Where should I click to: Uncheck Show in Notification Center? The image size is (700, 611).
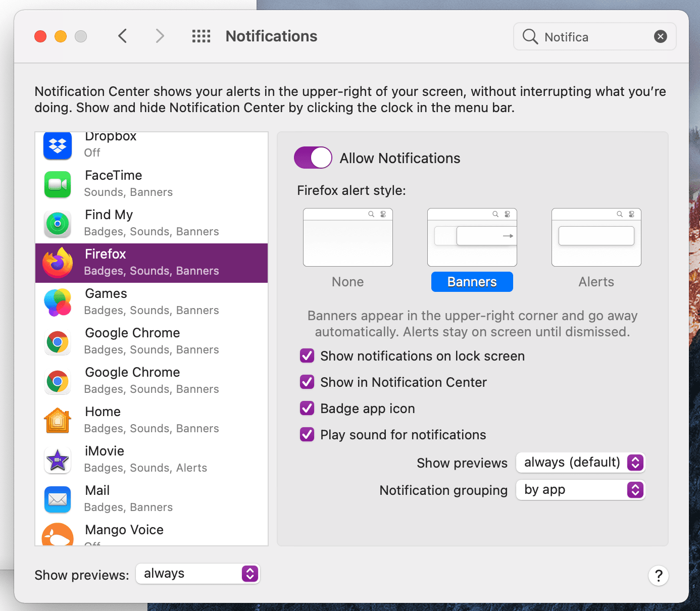point(307,382)
